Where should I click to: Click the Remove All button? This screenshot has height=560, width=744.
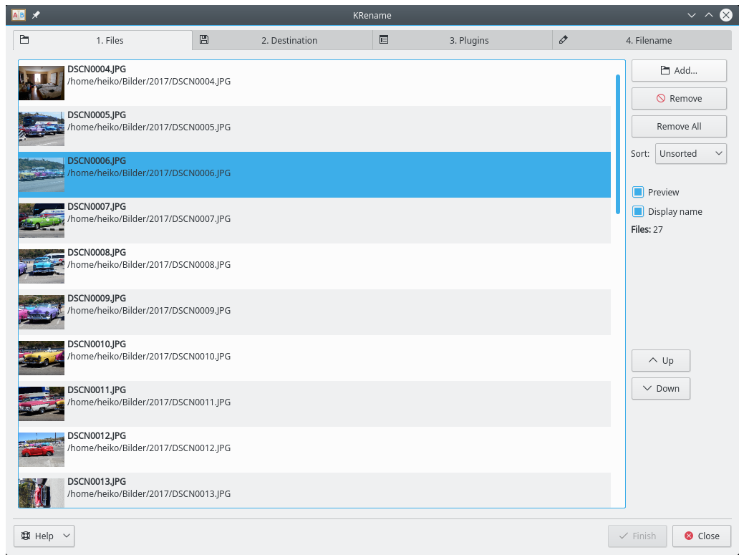679,127
